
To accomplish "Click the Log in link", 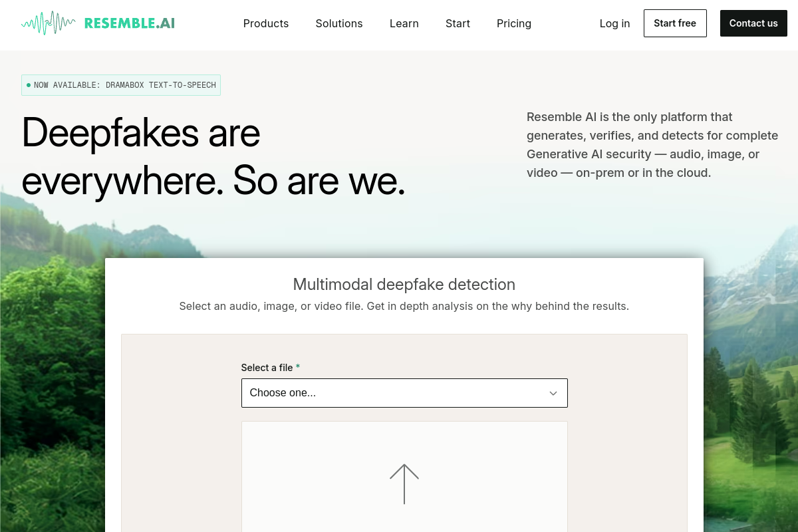I will [614, 23].
